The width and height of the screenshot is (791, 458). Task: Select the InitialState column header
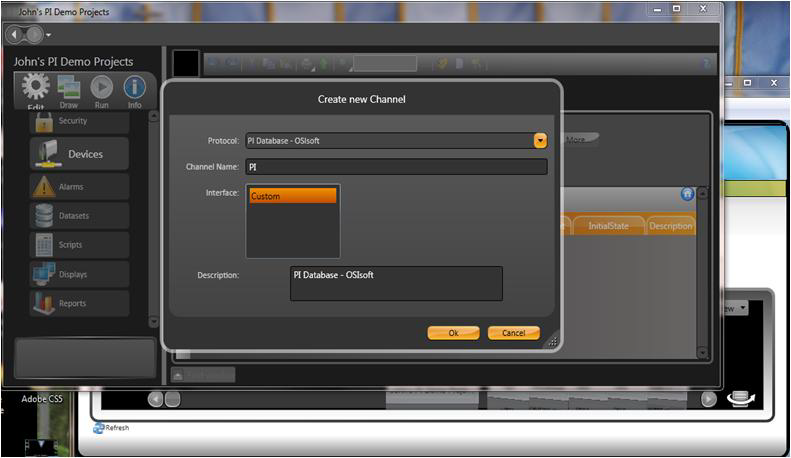tap(608, 226)
